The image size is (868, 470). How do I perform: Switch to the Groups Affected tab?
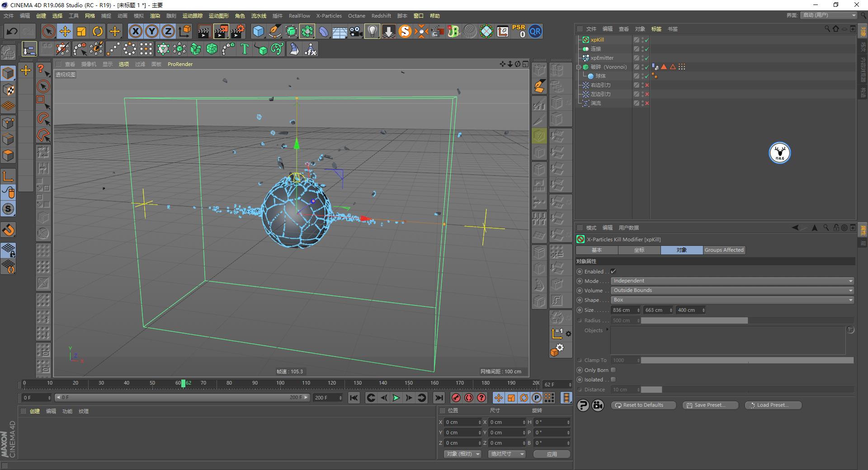pyautogui.click(x=724, y=250)
